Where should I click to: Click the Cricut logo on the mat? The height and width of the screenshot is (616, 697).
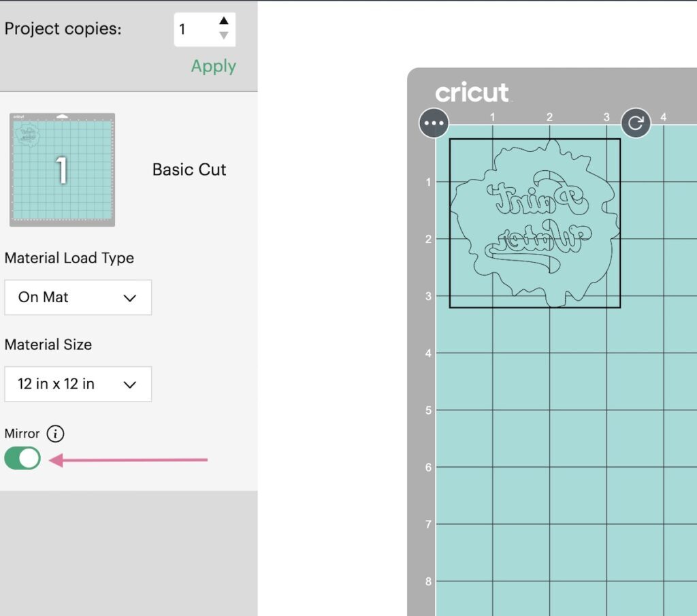472,93
